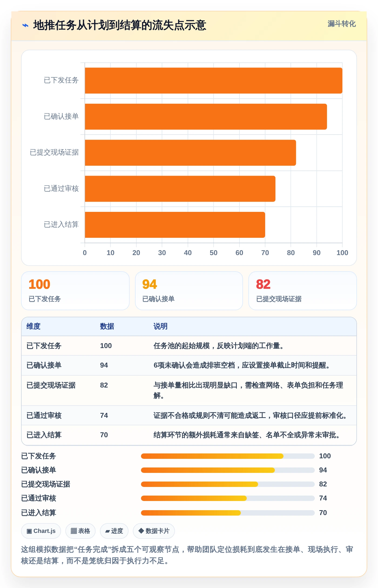Click the 已进入结算 progress bar
The width and height of the screenshot is (378, 588).
tap(228, 513)
